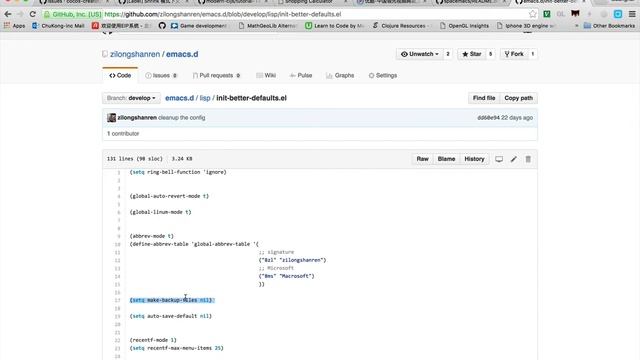The image size is (640, 360).
Task: Open the Other Bookmarks folder
Action: (609, 26)
